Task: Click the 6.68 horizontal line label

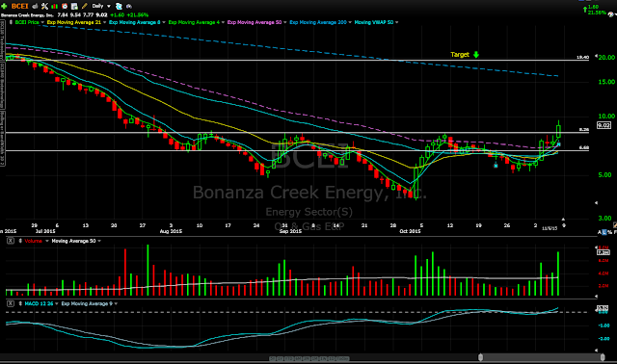Action: coord(584,147)
